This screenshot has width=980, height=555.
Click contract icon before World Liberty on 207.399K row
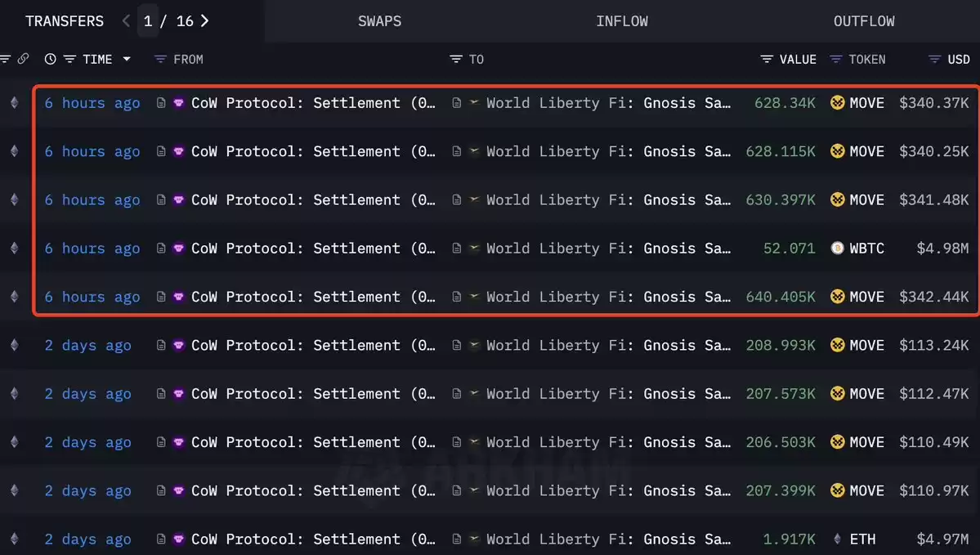coord(456,490)
